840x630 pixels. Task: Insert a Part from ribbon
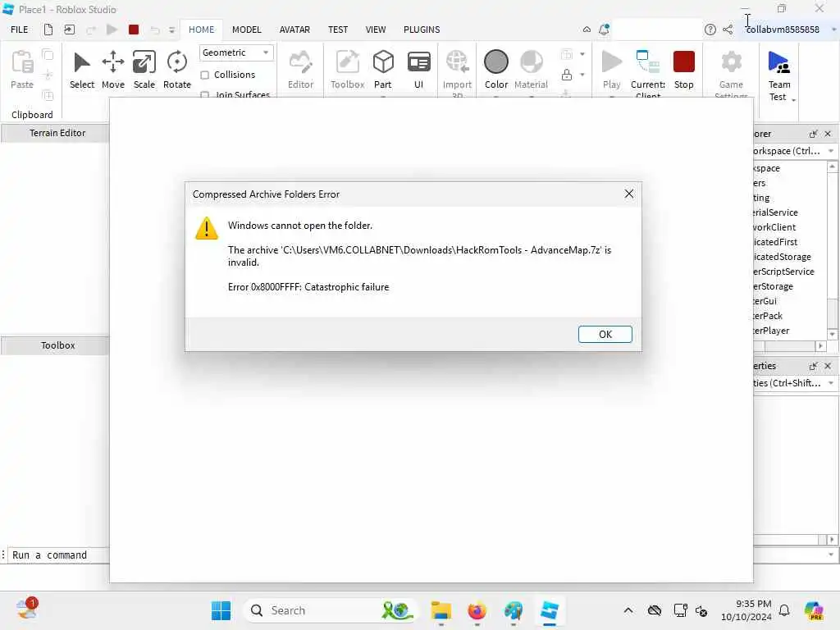click(x=382, y=70)
